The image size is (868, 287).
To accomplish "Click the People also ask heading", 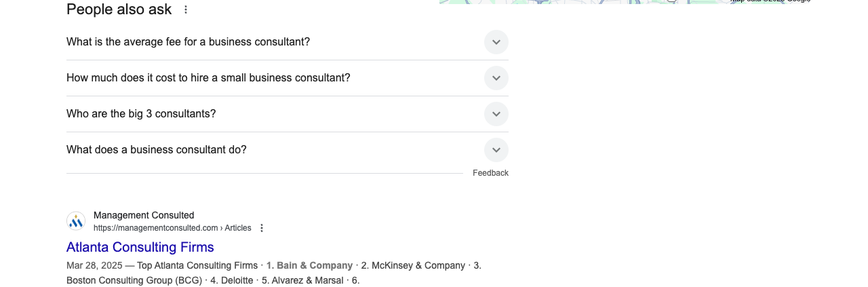I will (119, 9).
